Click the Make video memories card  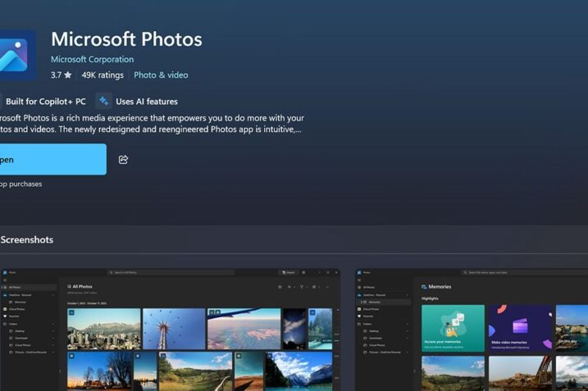pyautogui.click(x=520, y=328)
